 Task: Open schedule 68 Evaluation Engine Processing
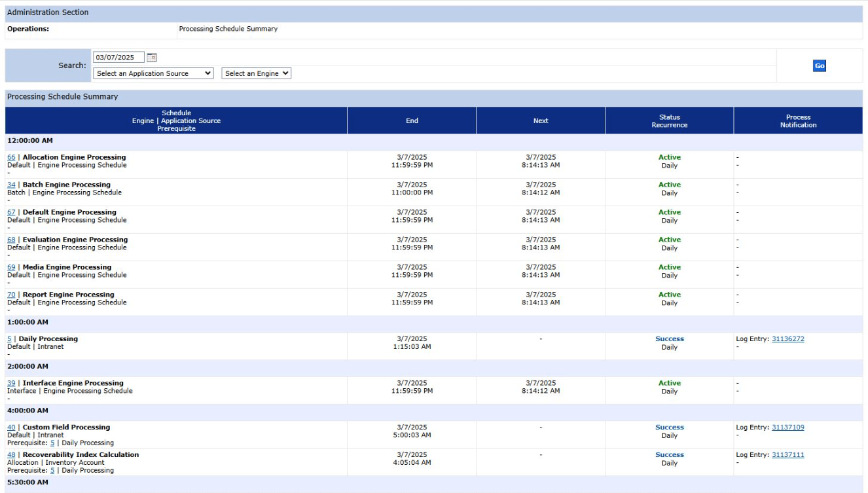[x=11, y=240]
